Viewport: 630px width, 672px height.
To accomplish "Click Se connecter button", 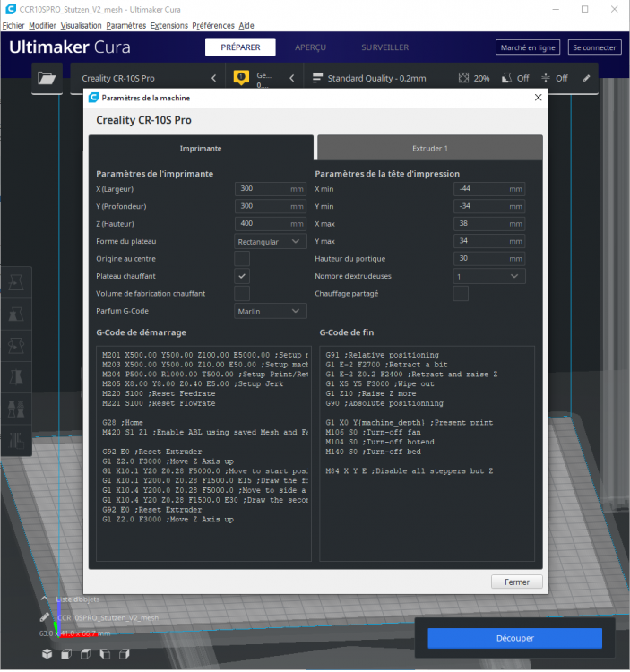I will pos(594,47).
